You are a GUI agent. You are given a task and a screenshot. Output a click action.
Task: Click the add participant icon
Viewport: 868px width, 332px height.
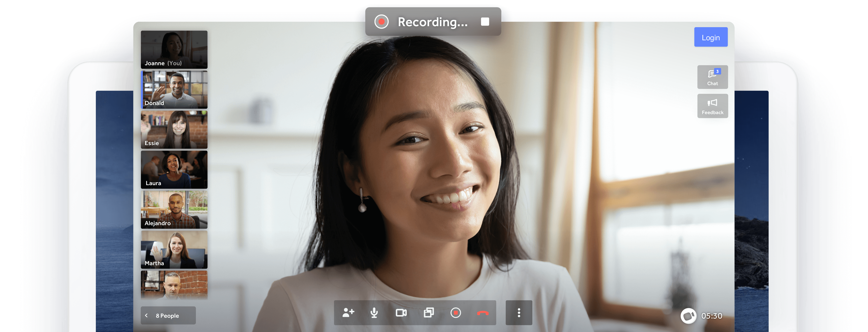pos(348,313)
